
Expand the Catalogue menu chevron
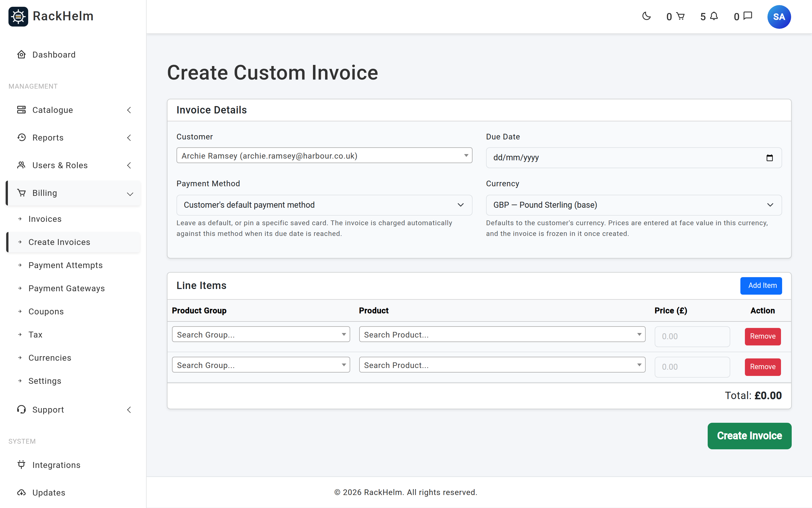(x=129, y=110)
